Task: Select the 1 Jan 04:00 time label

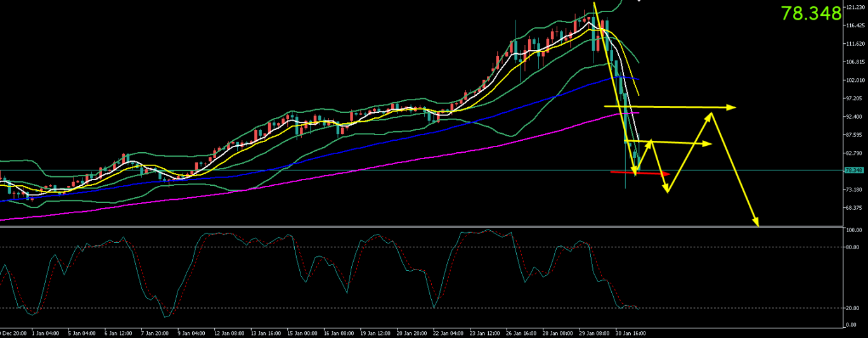Action: tap(45, 332)
